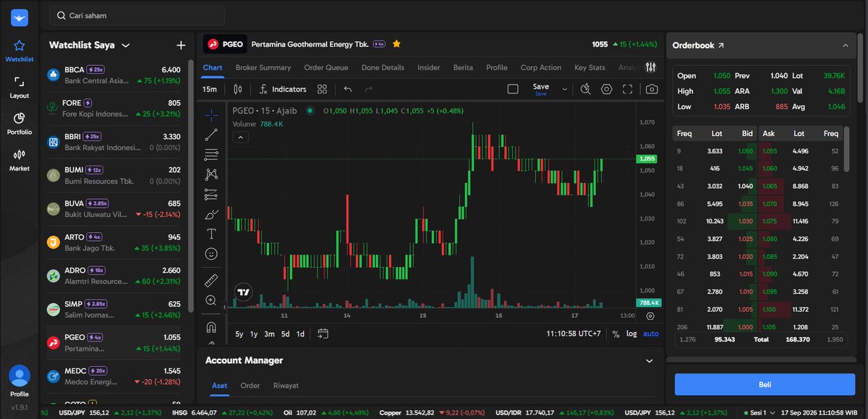Screen dimensions: 868x419
Task: Open candlestick chart style selector
Action: (x=238, y=89)
